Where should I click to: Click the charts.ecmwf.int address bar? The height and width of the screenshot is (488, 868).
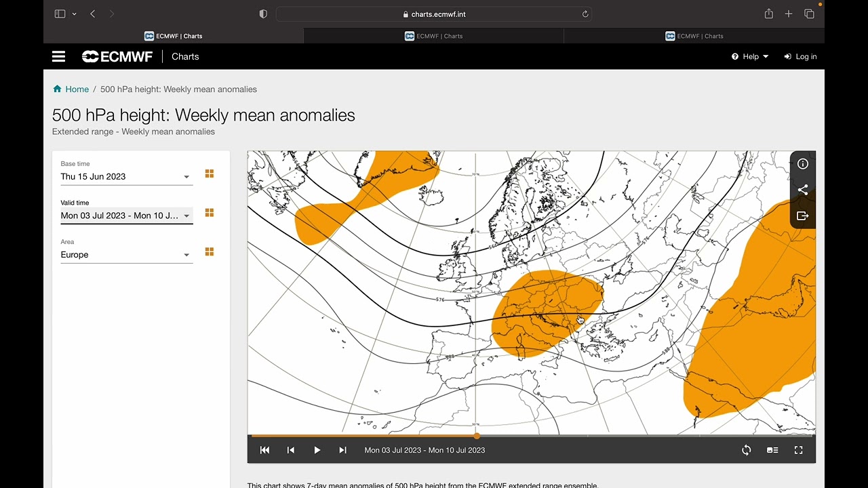pyautogui.click(x=434, y=14)
